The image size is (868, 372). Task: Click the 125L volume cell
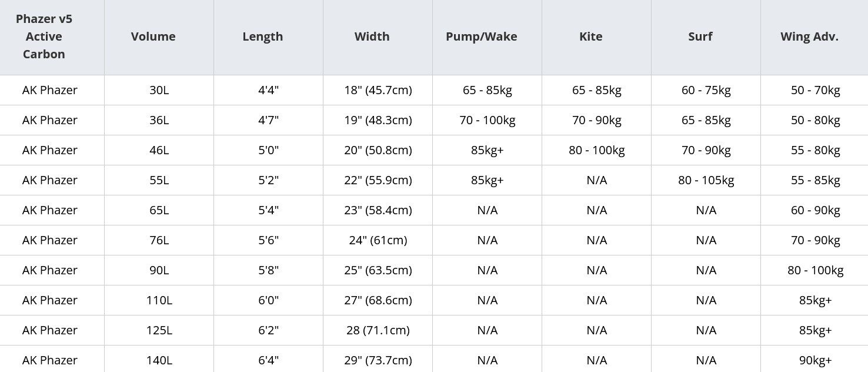[x=159, y=330]
